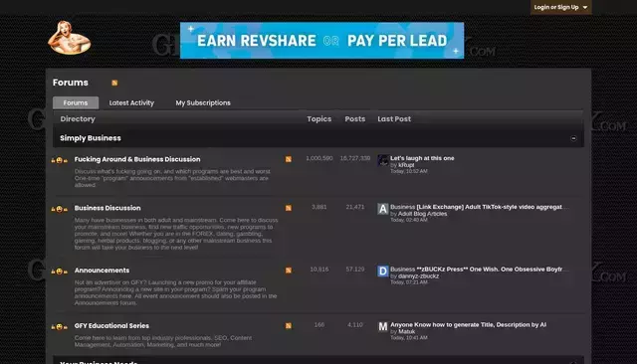Open RSS feed for Business Discussion forum
This screenshot has height=364, width=637.
[x=288, y=208]
